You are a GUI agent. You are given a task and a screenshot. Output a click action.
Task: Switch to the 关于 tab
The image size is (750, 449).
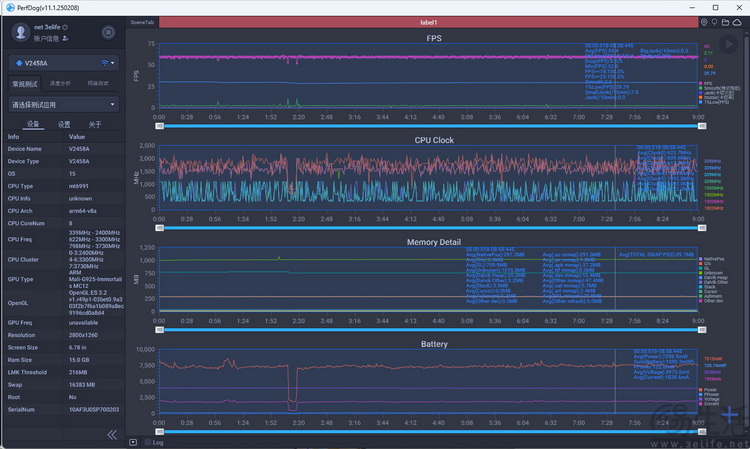pyautogui.click(x=95, y=125)
